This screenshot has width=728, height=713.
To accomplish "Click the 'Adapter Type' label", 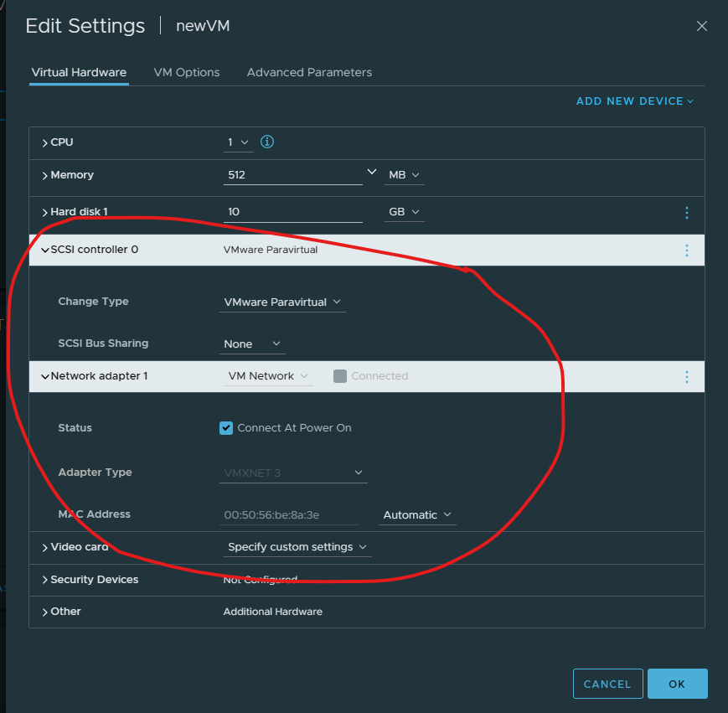I will pyautogui.click(x=95, y=473).
